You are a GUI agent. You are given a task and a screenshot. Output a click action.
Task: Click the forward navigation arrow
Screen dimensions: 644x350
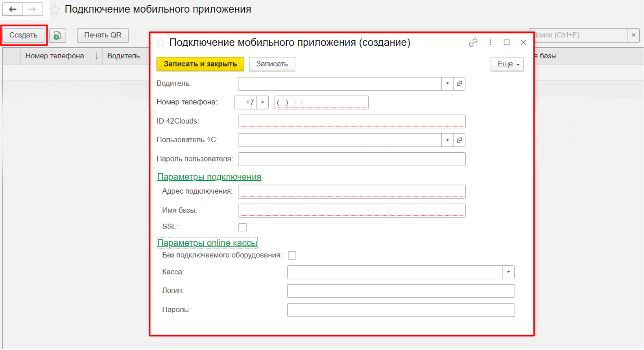coord(33,9)
